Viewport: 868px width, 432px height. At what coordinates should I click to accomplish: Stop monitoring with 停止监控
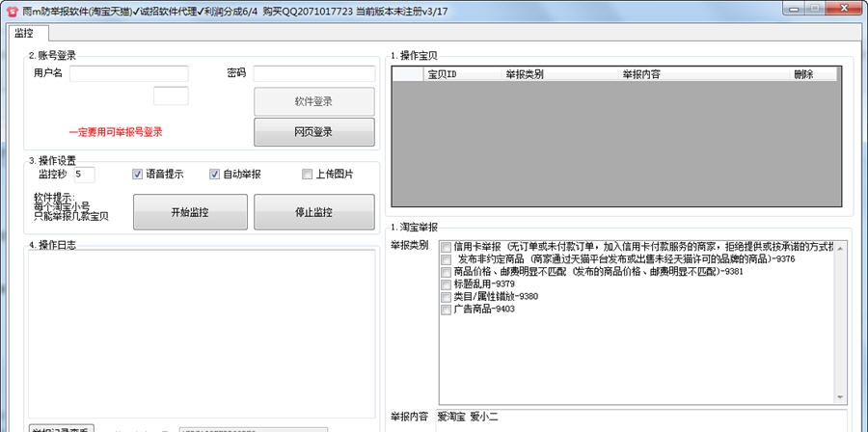[313, 212]
